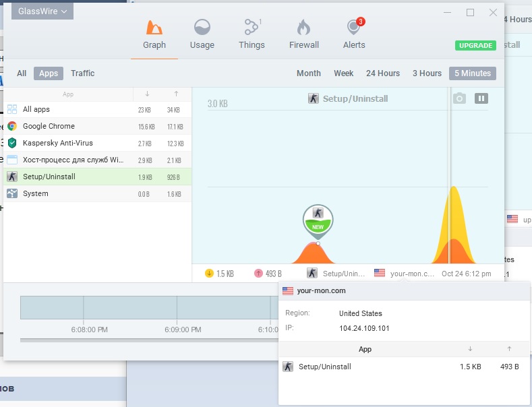Set graph range to 5 Minutes
532x407 pixels.
[x=473, y=73]
